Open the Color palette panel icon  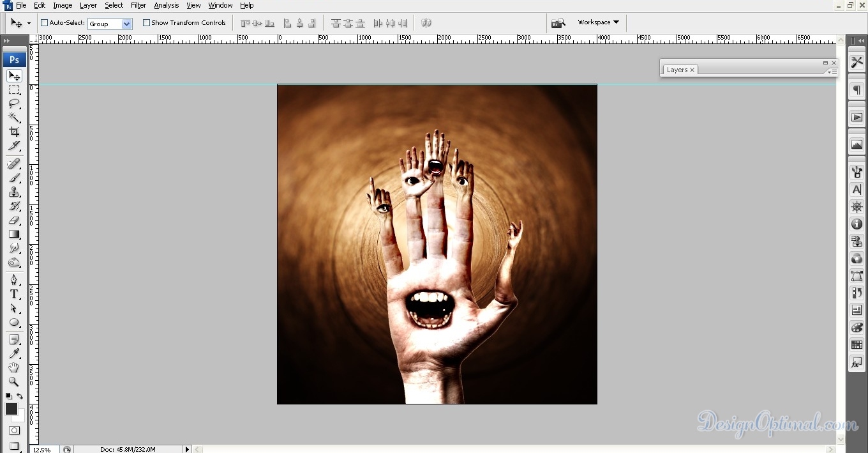(857, 328)
